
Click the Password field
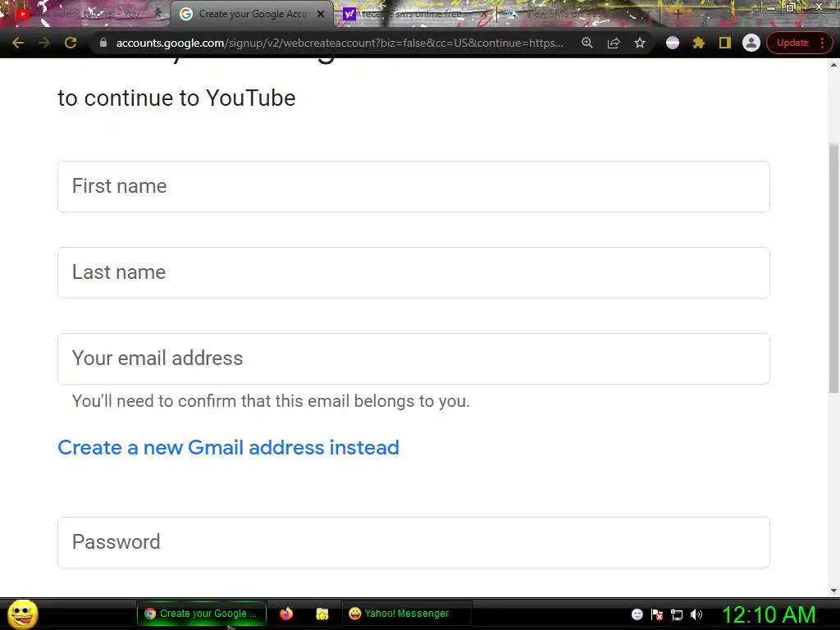pos(413,543)
